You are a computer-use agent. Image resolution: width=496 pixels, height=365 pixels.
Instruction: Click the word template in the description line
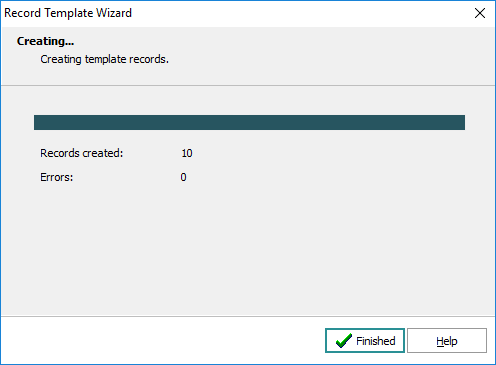point(105,59)
